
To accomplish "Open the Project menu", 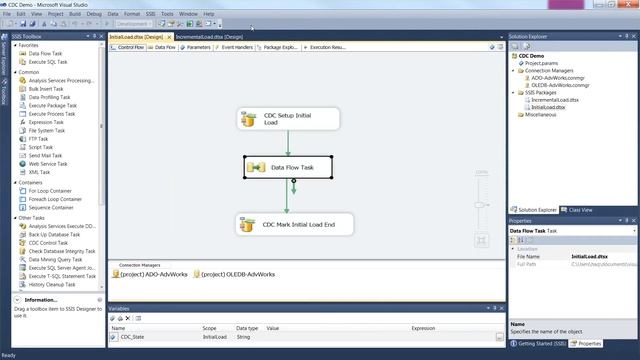I will coord(55,14).
